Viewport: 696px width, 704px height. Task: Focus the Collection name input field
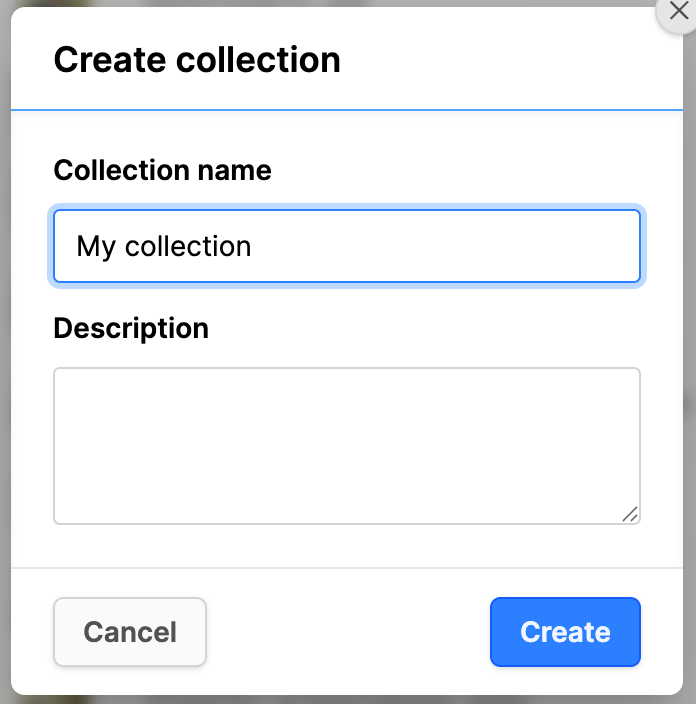(347, 246)
